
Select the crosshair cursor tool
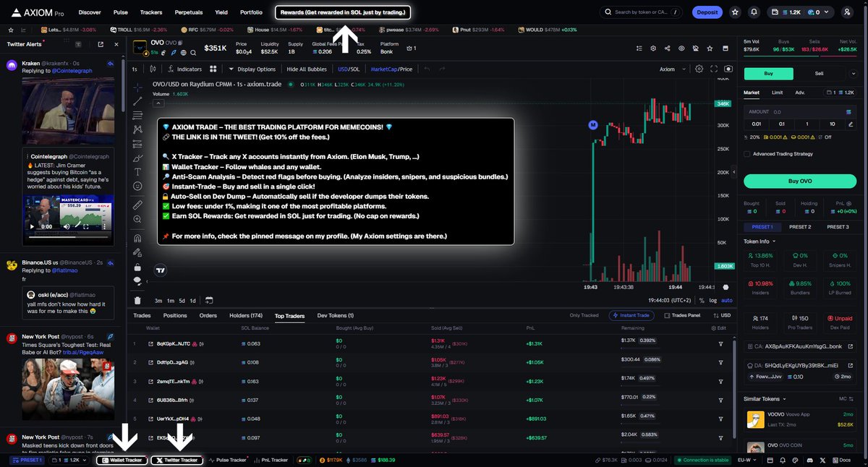coord(137,87)
